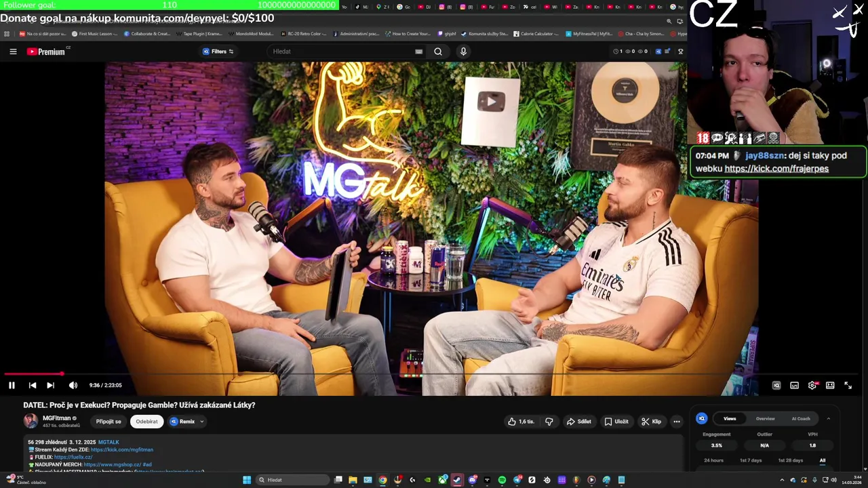Select the Overview tab in vidIQ panel

(x=765, y=418)
